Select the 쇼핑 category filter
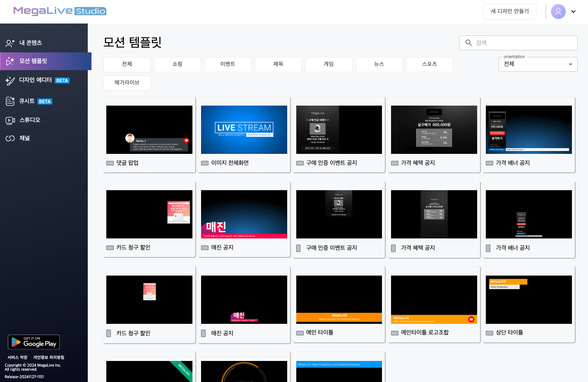 point(177,64)
